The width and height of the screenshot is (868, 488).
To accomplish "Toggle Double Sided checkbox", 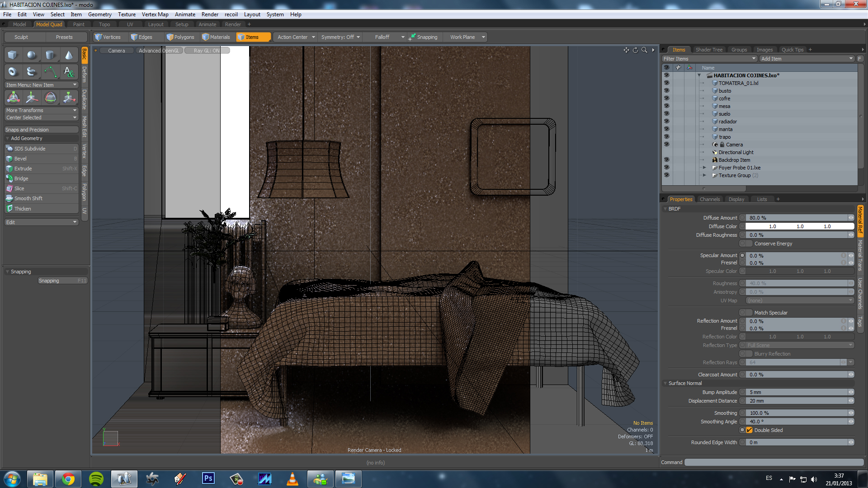I will click(x=749, y=430).
